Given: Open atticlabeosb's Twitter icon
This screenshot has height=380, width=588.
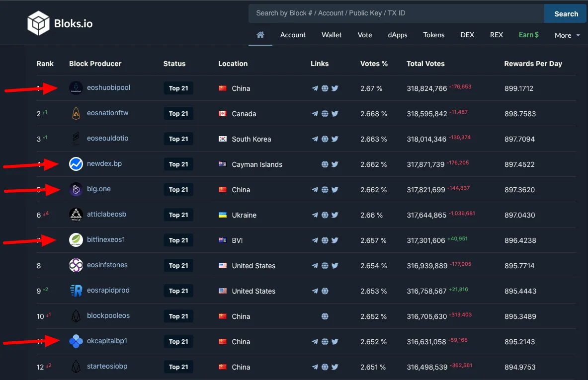Looking at the screenshot, I should (x=335, y=215).
